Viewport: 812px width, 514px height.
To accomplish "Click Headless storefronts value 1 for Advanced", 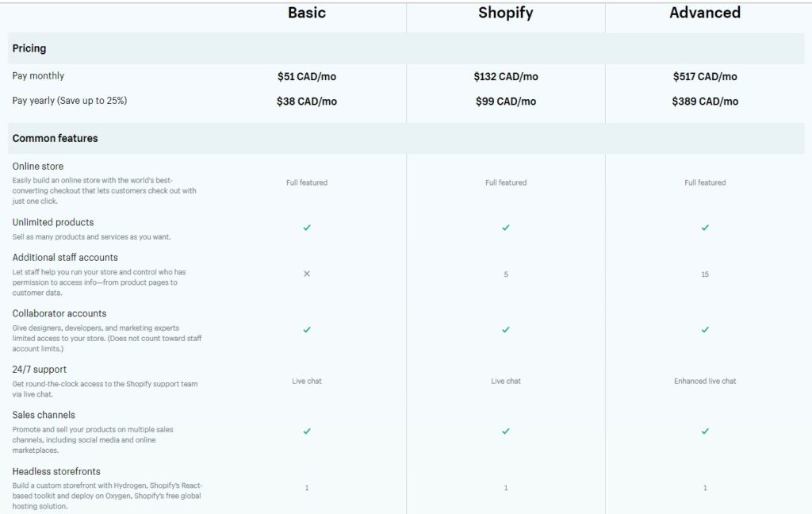I will click(x=705, y=488).
